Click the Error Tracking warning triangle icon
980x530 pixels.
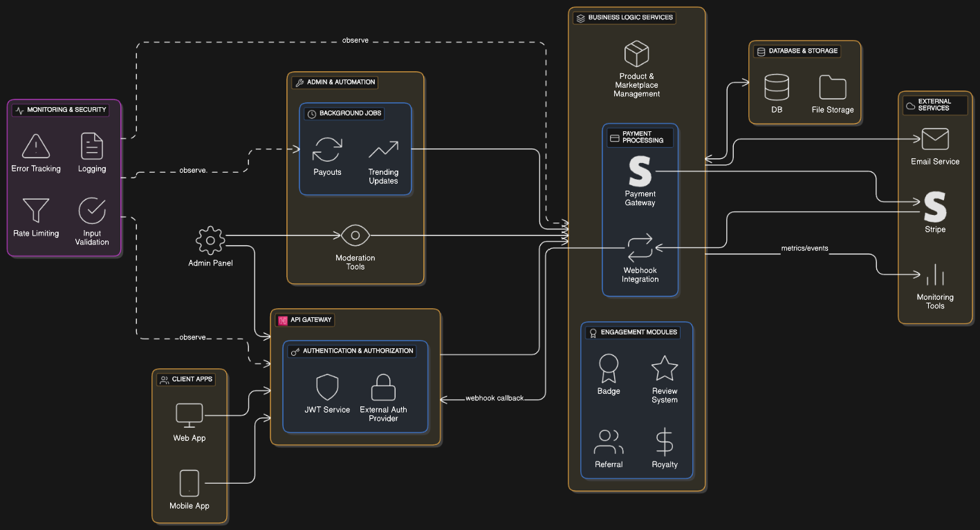click(36, 146)
